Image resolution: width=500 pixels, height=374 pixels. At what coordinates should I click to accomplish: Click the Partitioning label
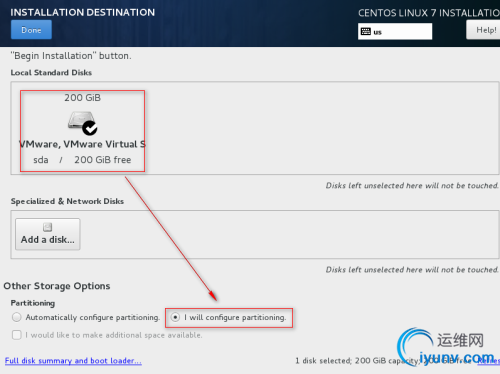tap(33, 303)
